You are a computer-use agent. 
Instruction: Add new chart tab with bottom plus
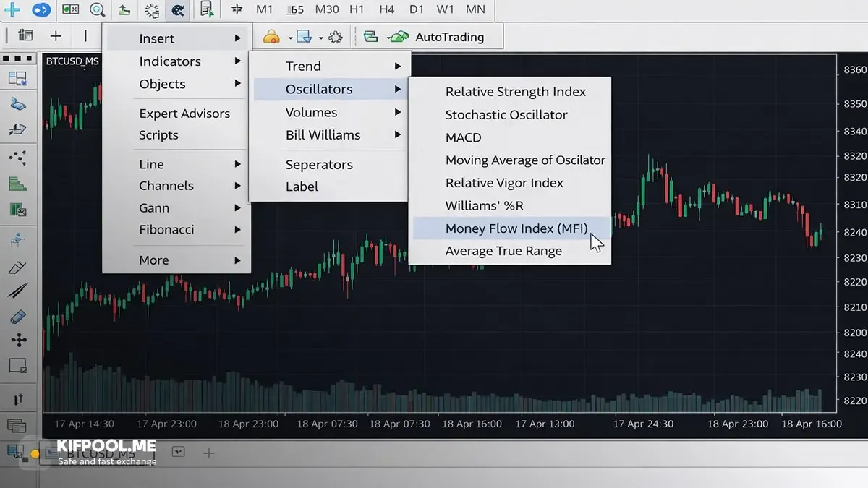pyautogui.click(x=209, y=453)
